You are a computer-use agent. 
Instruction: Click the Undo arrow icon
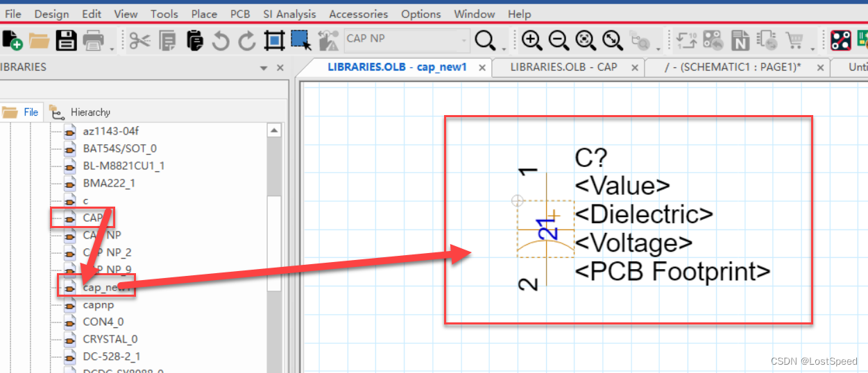[x=221, y=42]
